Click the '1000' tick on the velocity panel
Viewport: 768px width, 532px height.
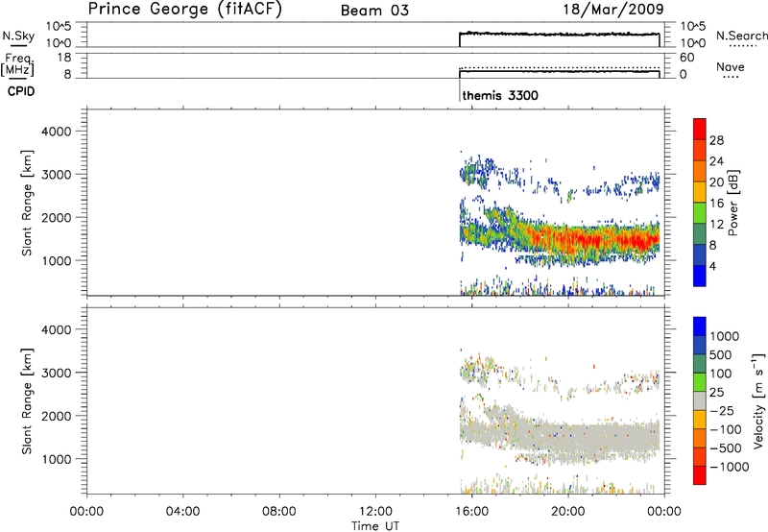point(56,459)
